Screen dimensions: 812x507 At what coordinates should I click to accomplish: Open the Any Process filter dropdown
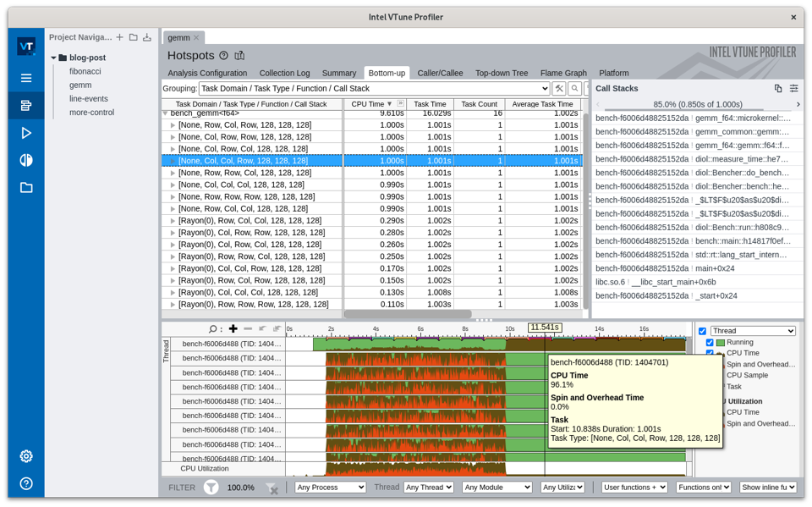tap(330, 488)
